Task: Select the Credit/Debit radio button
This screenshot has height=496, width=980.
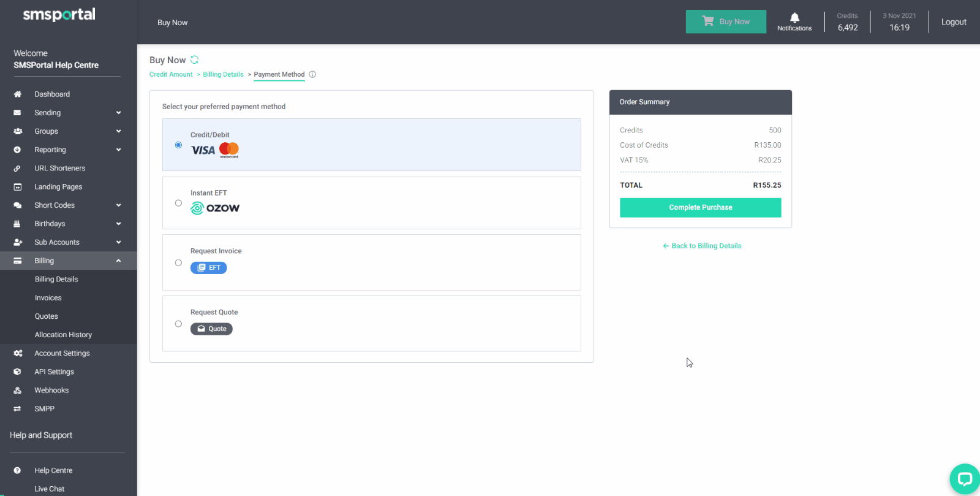Action: 178,145
